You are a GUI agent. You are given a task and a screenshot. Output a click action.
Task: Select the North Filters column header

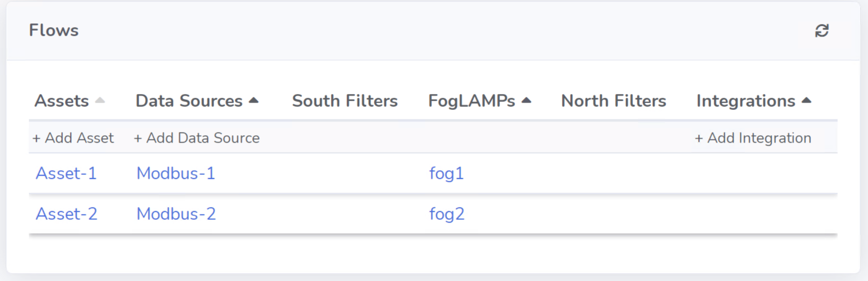614,101
